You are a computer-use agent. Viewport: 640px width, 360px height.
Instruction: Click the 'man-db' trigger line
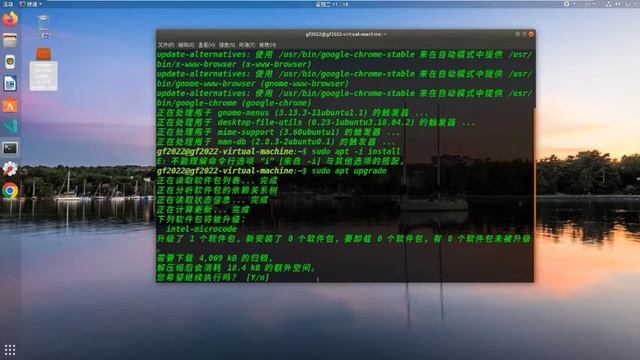[x=276, y=142]
